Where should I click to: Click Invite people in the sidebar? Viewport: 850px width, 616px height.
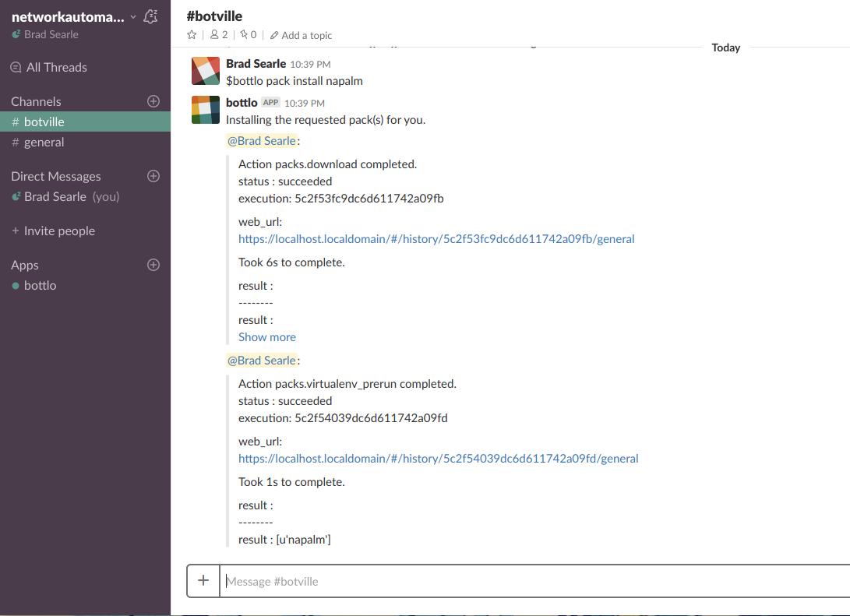(59, 231)
